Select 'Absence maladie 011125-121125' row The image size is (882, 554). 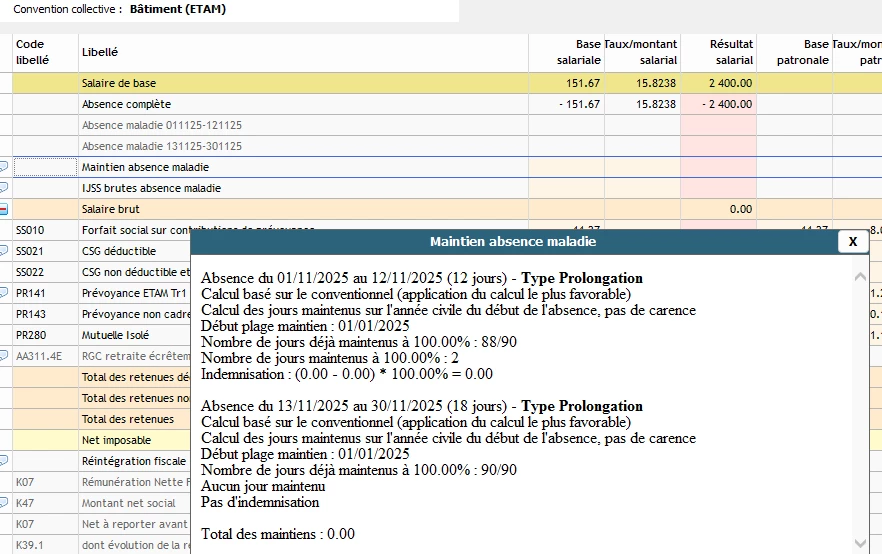tap(161, 125)
